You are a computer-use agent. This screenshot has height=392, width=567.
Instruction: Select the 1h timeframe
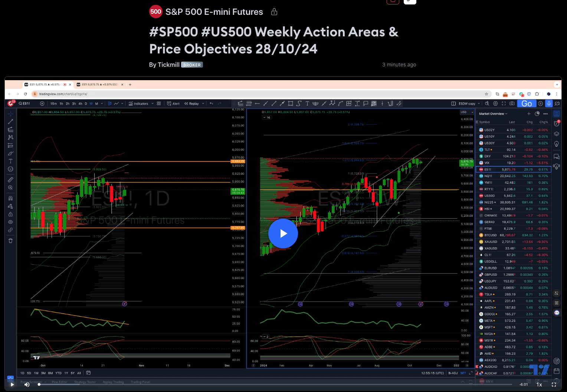point(61,104)
